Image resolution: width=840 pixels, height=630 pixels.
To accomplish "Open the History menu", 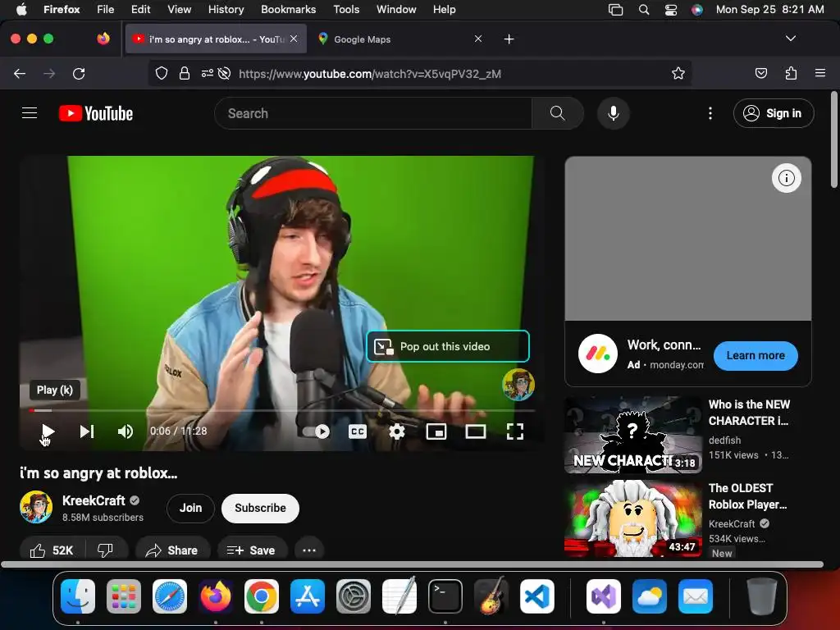I will (x=226, y=9).
